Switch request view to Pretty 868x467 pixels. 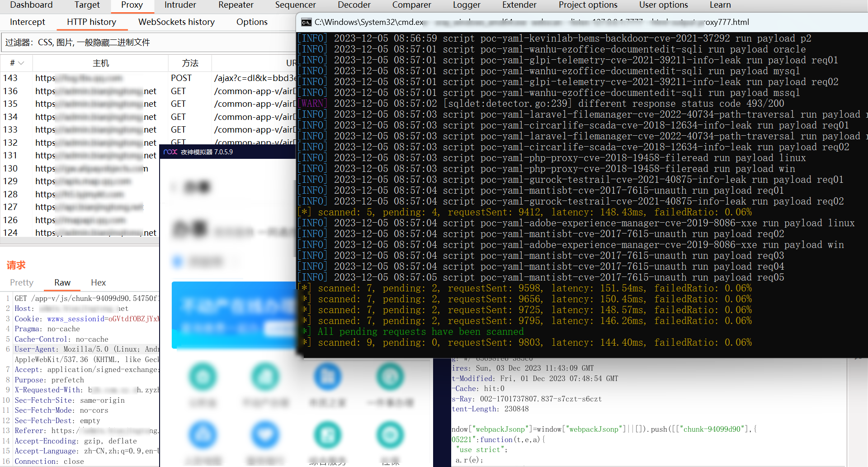pyautogui.click(x=22, y=282)
